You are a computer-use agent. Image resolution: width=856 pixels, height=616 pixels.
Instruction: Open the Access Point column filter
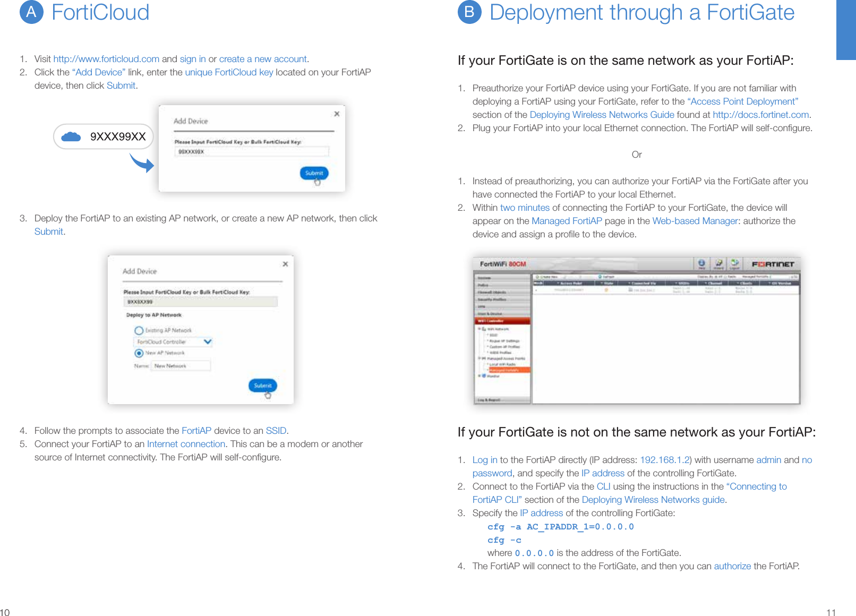click(x=558, y=284)
